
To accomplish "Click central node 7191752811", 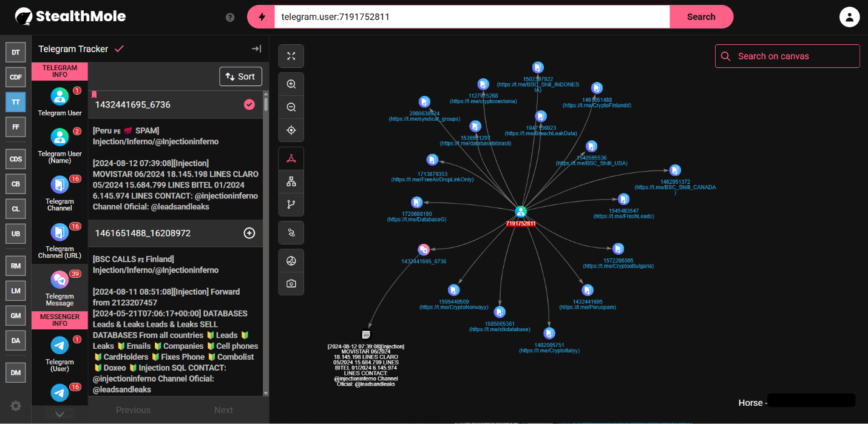I will 520,212.
